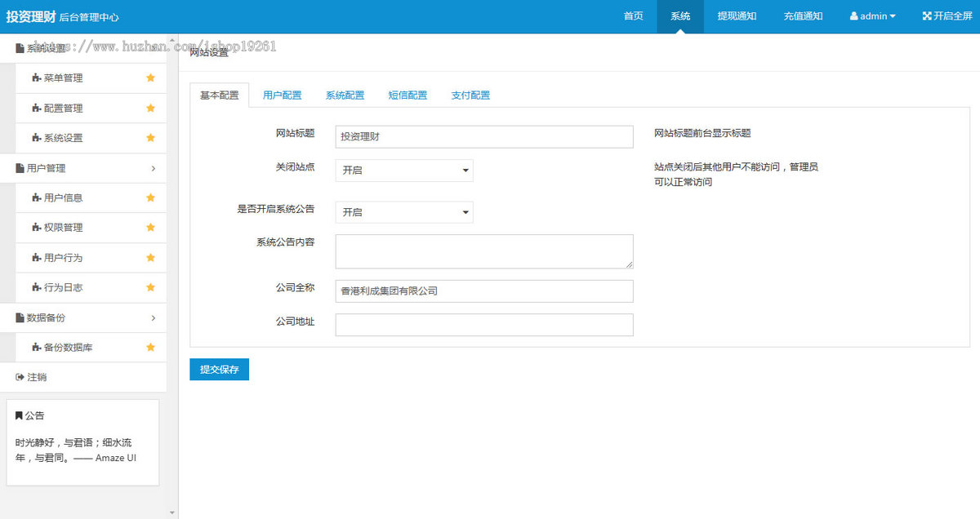Click the star icon beside 用户信息
This screenshot has width=980, height=519.
pyautogui.click(x=150, y=197)
